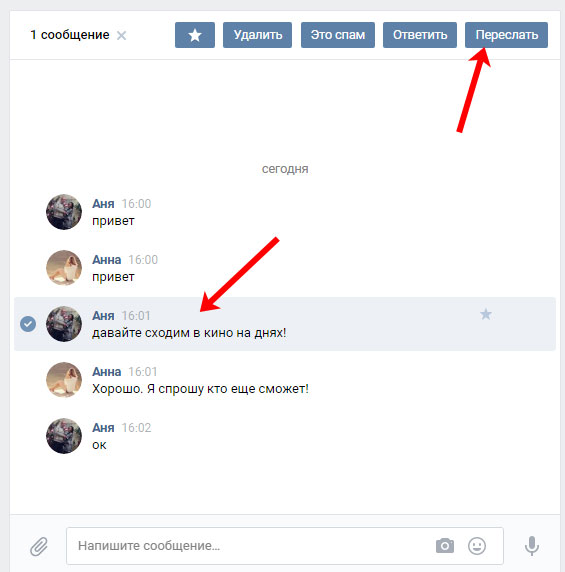Image resolution: width=565 pixels, height=572 pixels.
Task: Open the camera photo attachment icon
Action: point(445,546)
